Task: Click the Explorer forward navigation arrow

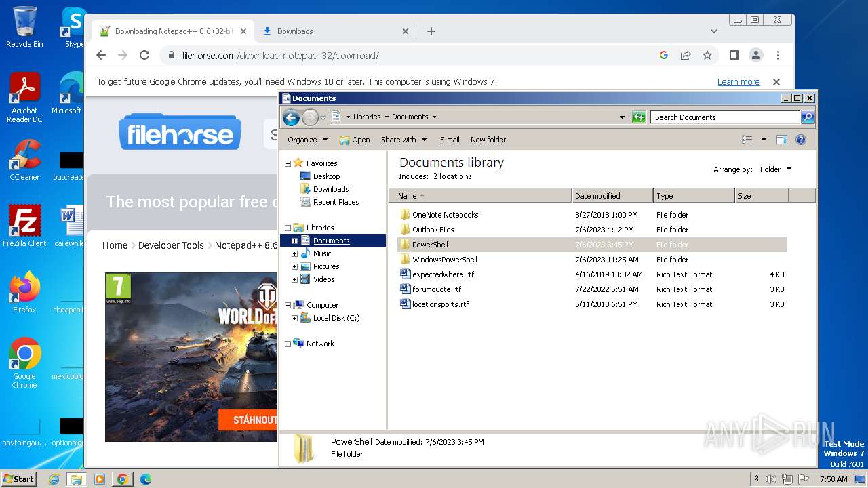Action: (310, 117)
